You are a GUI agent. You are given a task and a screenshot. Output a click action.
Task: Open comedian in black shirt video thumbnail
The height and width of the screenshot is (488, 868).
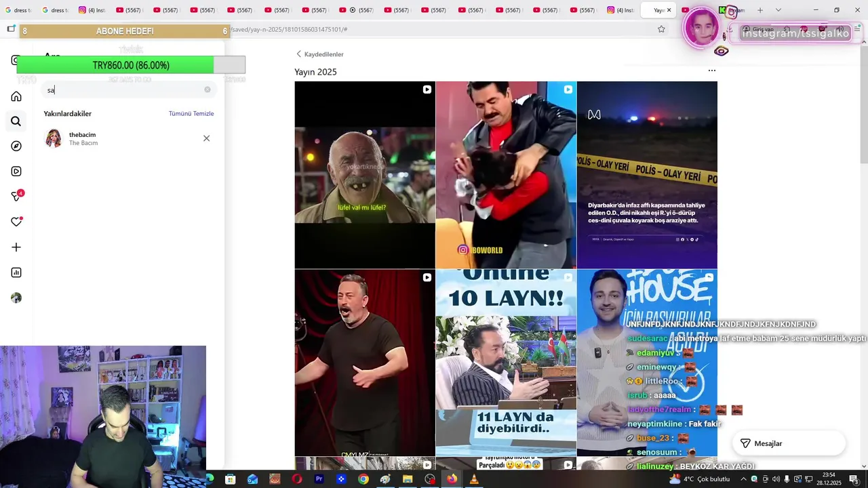tap(365, 363)
